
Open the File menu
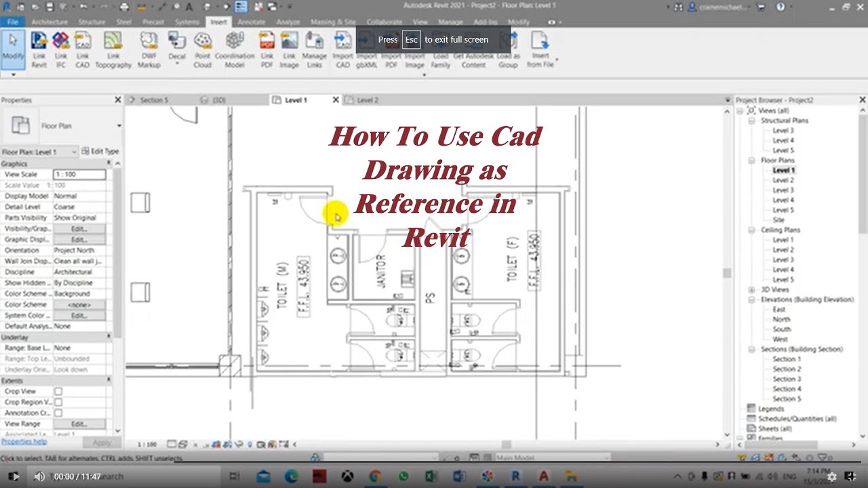click(12, 22)
